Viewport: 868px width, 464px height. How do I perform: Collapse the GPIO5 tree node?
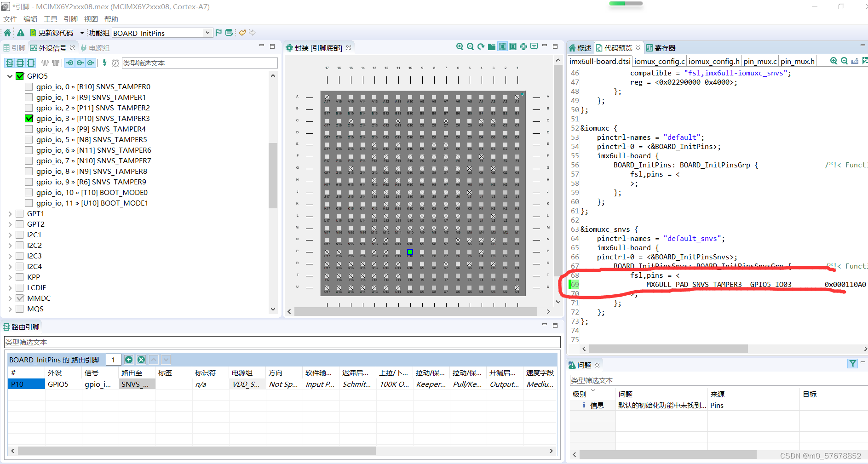coord(10,76)
